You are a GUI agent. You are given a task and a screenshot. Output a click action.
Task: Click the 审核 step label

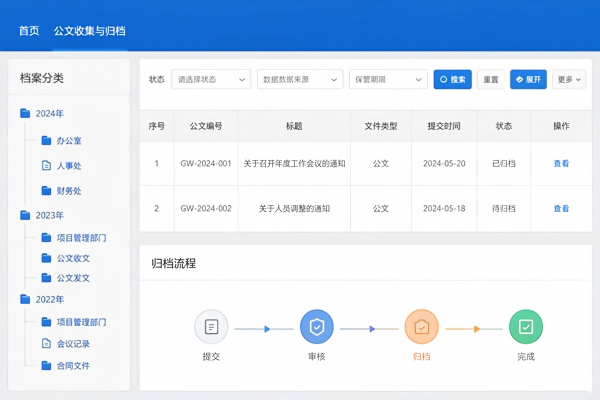click(317, 357)
